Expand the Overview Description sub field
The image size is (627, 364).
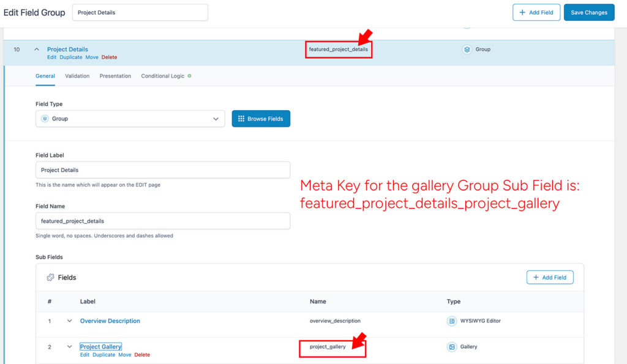[69, 321]
